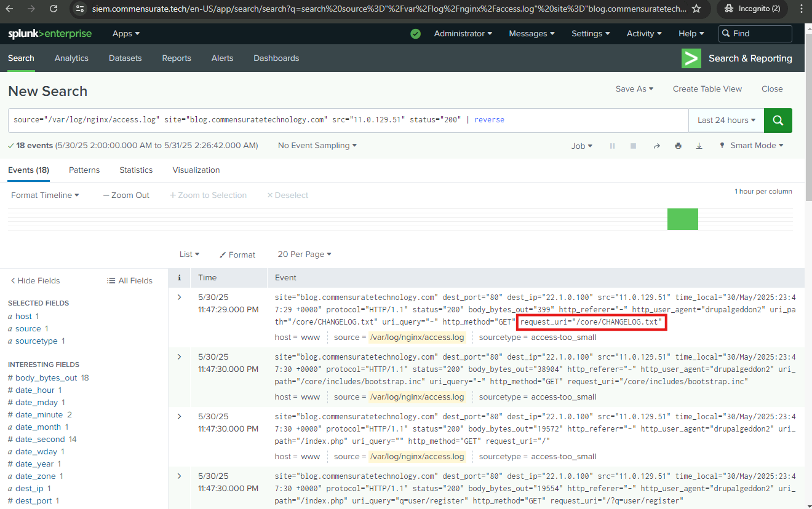812x509 pixels.
Task: Bookmark this page with the star icon
Action: click(696, 9)
